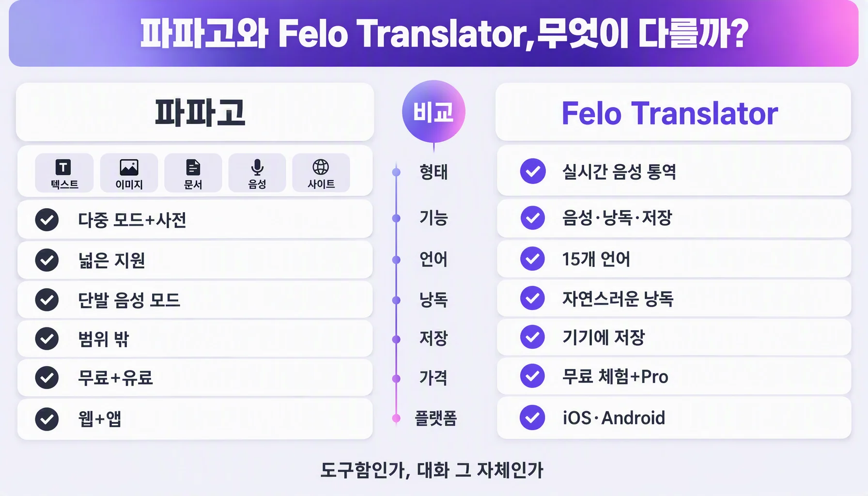Open the Felo Translator column header
This screenshot has height=496, width=868.
[673, 112]
